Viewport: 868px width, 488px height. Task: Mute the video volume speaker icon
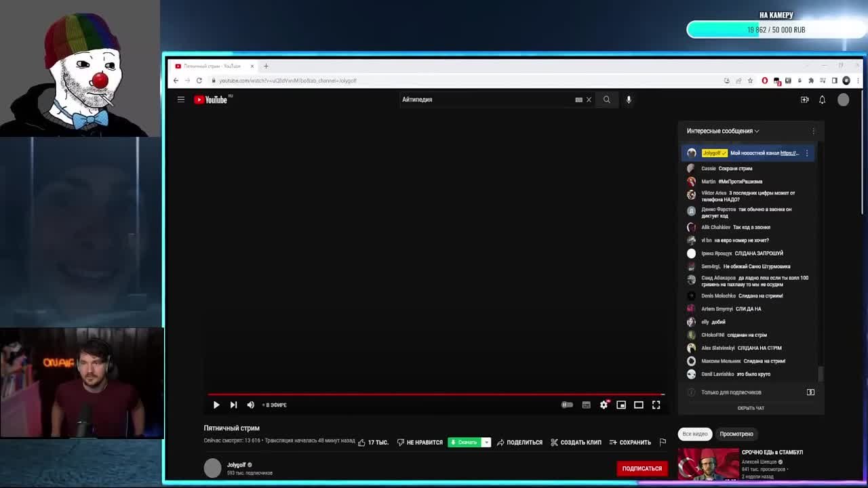250,405
